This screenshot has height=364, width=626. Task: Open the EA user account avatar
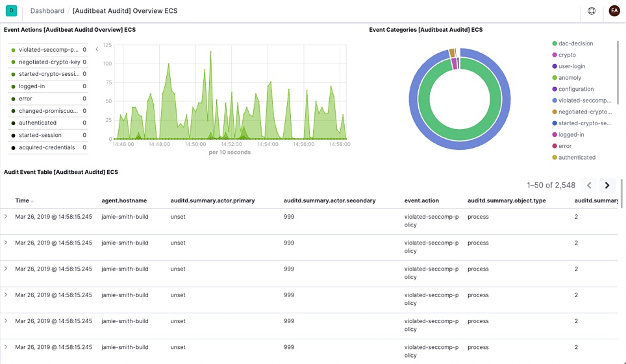pos(614,11)
